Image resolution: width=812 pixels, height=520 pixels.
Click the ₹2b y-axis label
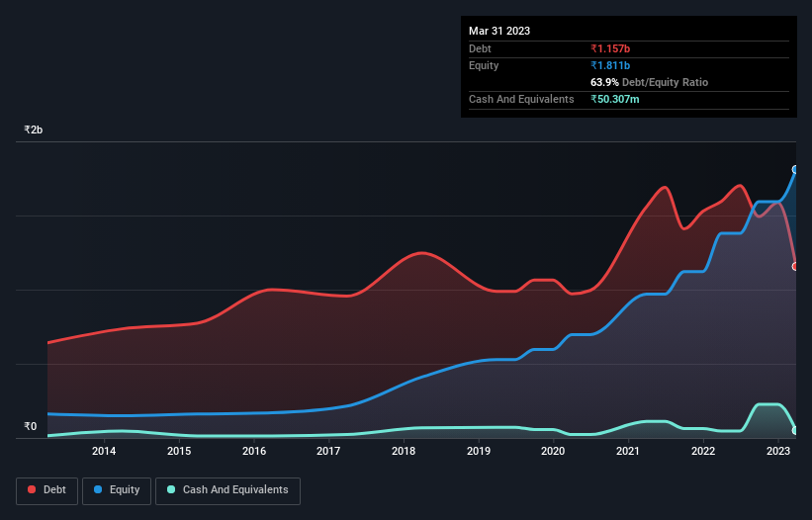(34, 130)
